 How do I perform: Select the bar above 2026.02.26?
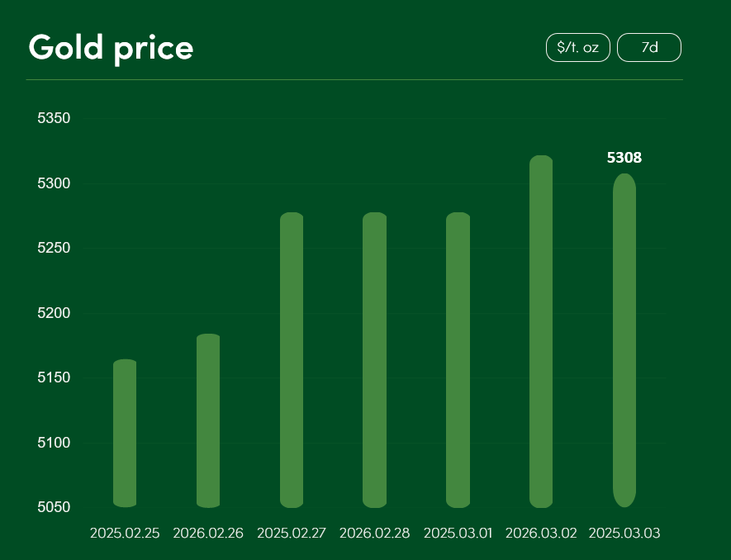tap(208, 420)
